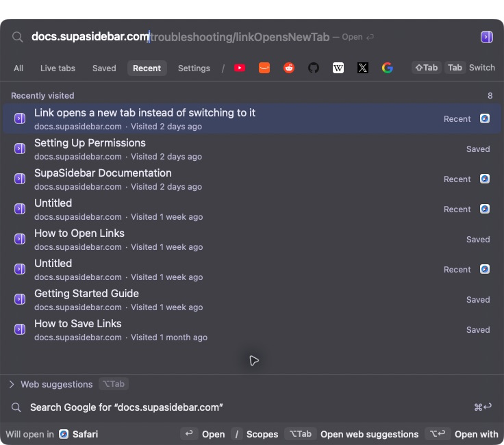Select the Reddit scope icon
The width and height of the screenshot is (504, 445).
tap(289, 68)
